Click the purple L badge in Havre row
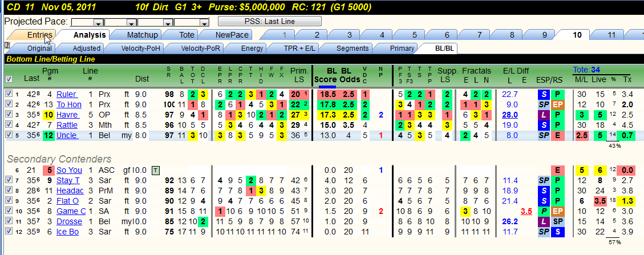This screenshot has width=644, height=255. coord(544,115)
